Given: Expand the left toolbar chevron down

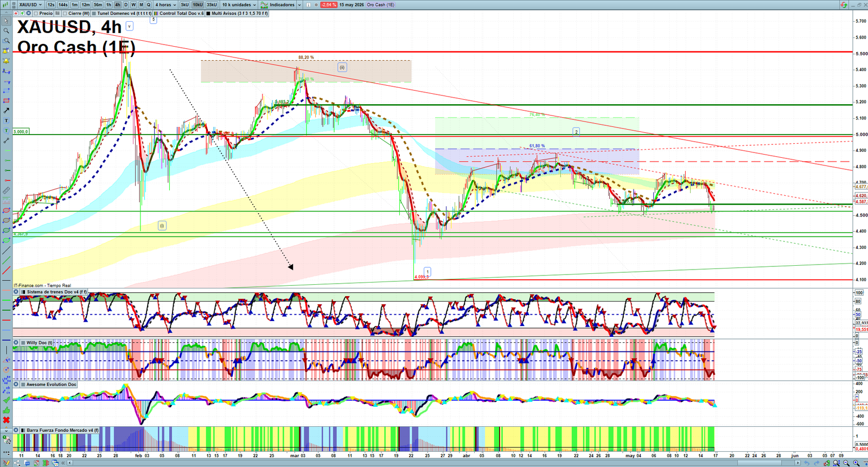Looking at the screenshot, I should pos(7,431).
